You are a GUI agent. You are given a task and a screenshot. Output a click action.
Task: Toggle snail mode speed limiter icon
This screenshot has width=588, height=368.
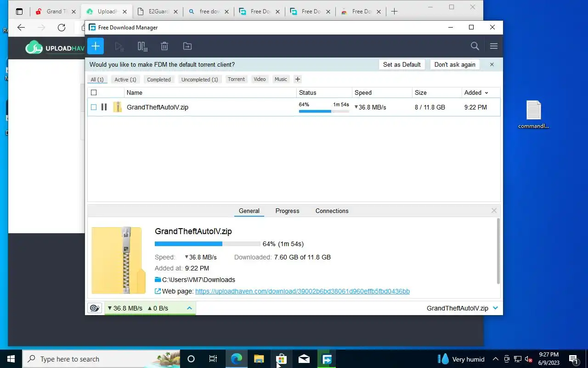click(x=95, y=308)
